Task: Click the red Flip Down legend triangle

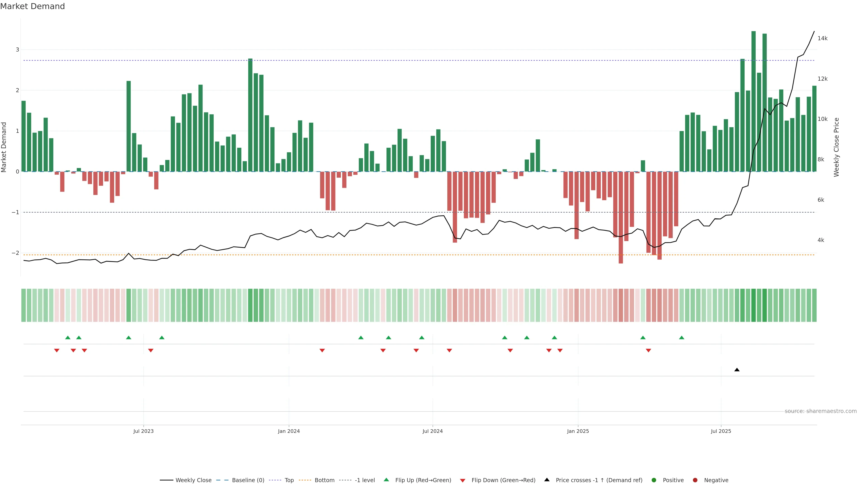Action: tap(463, 481)
